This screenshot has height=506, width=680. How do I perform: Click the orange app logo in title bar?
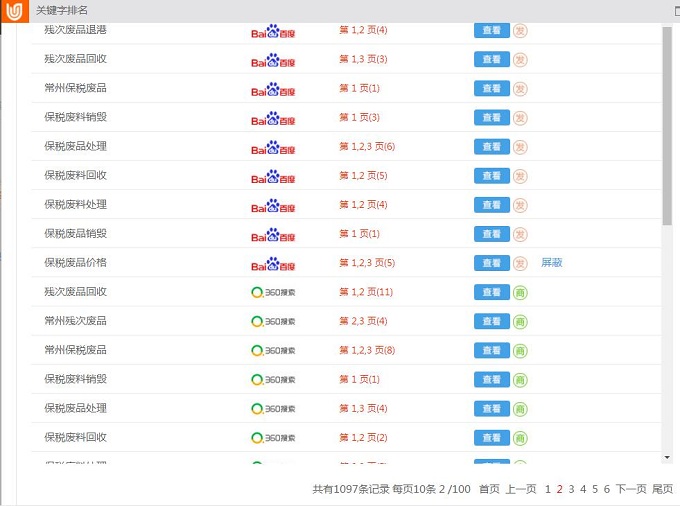click(x=14, y=11)
